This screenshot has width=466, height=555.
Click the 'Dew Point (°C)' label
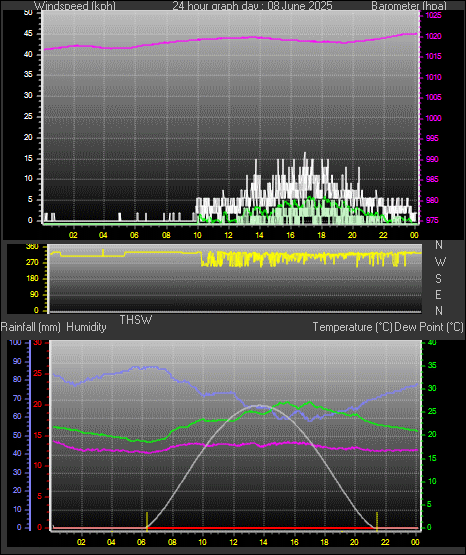click(x=429, y=327)
